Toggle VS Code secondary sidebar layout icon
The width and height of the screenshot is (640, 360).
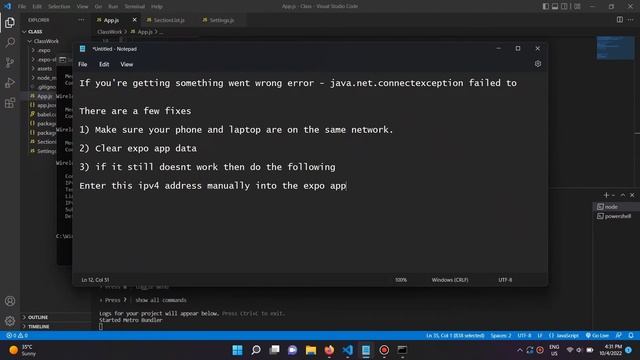coord(564,6)
